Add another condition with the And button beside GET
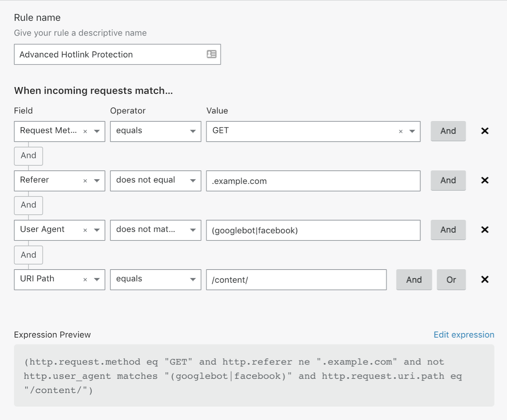The width and height of the screenshot is (507, 420). click(x=448, y=131)
